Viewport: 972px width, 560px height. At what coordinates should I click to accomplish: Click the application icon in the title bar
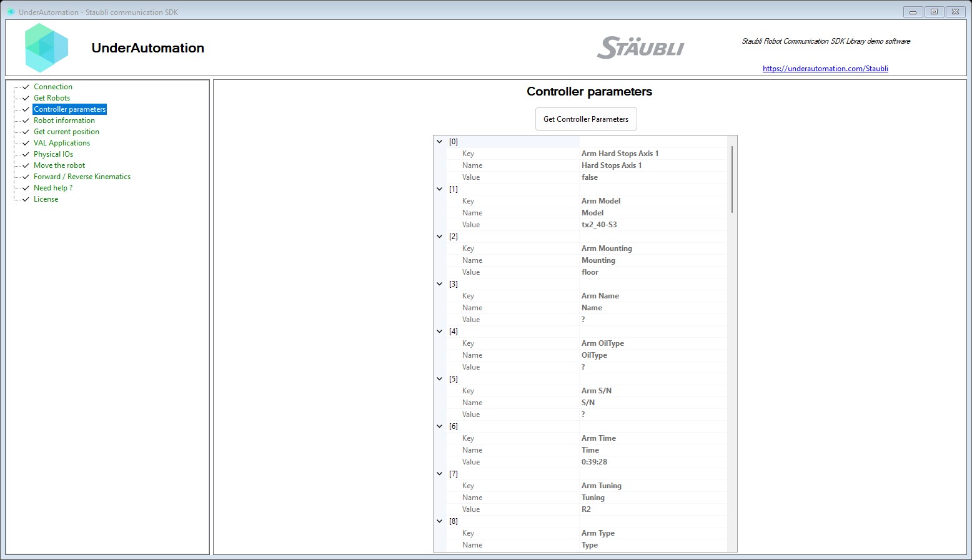(11, 11)
